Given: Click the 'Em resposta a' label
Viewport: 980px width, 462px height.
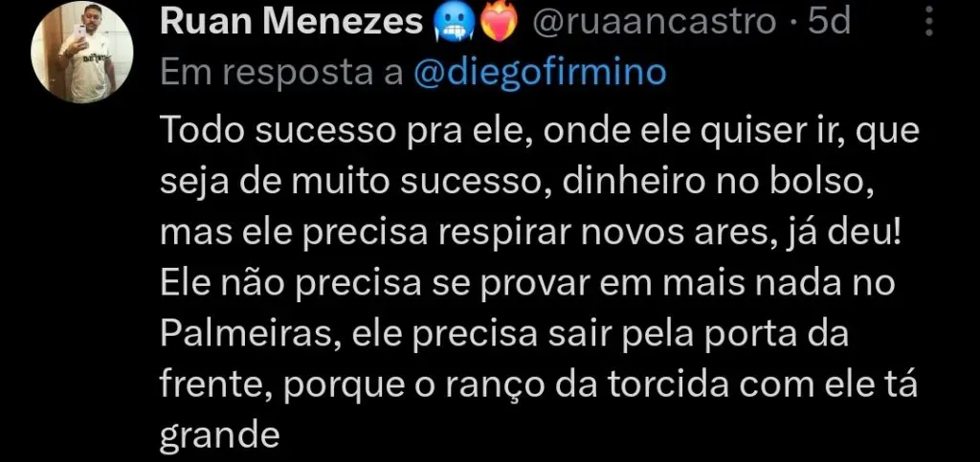Looking at the screenshot, I should click(282, 74).
